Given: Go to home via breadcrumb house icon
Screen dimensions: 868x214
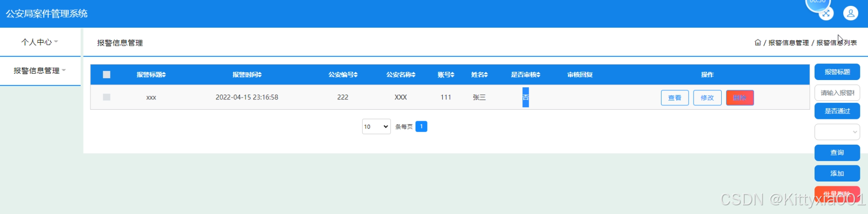Looking at the screenshot, I should coord(758,43).
